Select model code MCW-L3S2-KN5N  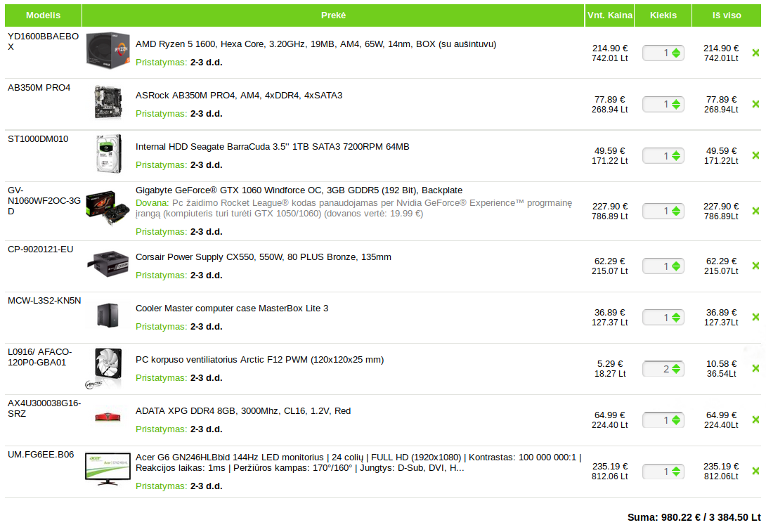[x=44, y=301]
